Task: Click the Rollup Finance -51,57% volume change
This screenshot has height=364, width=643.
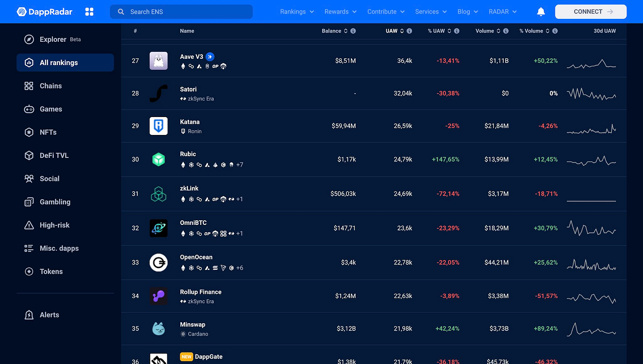Action: pyautogui.click(x=547, y=296)
